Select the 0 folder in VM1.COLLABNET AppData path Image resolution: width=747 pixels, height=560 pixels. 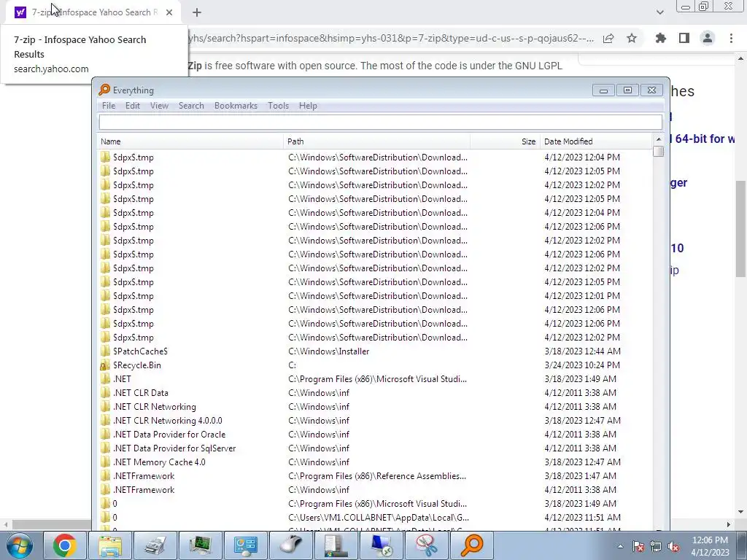pos(115,517)
